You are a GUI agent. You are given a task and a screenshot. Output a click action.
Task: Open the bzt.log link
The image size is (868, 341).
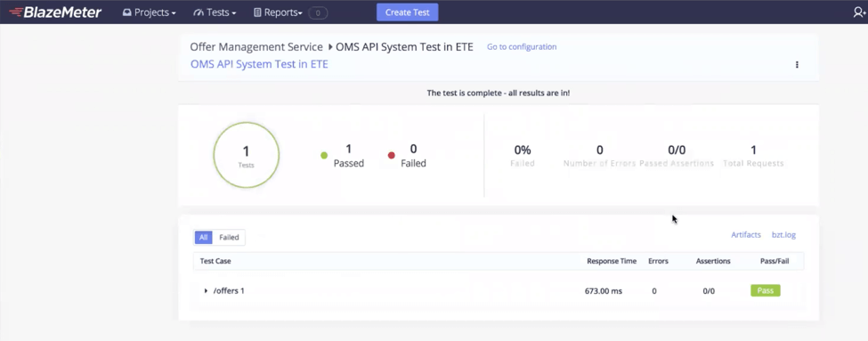tap(783, 235)
